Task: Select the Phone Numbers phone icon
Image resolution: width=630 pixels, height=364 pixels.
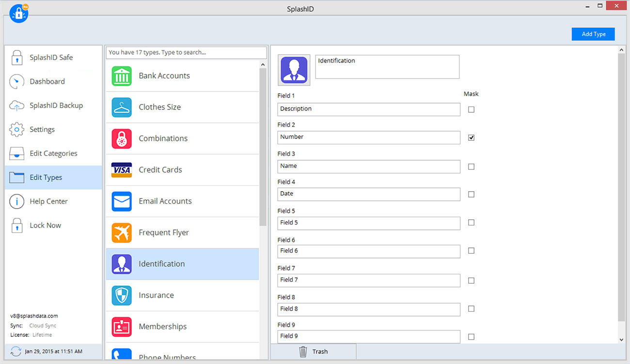Action: [x=122, y=354]
